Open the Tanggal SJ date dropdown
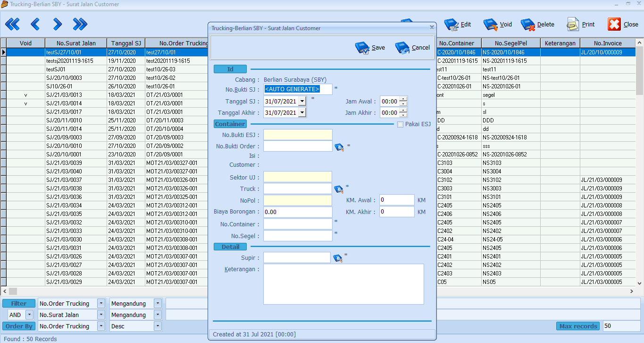Screen dimensions: 644x343 pyautogui.click(x=302, y=101)
